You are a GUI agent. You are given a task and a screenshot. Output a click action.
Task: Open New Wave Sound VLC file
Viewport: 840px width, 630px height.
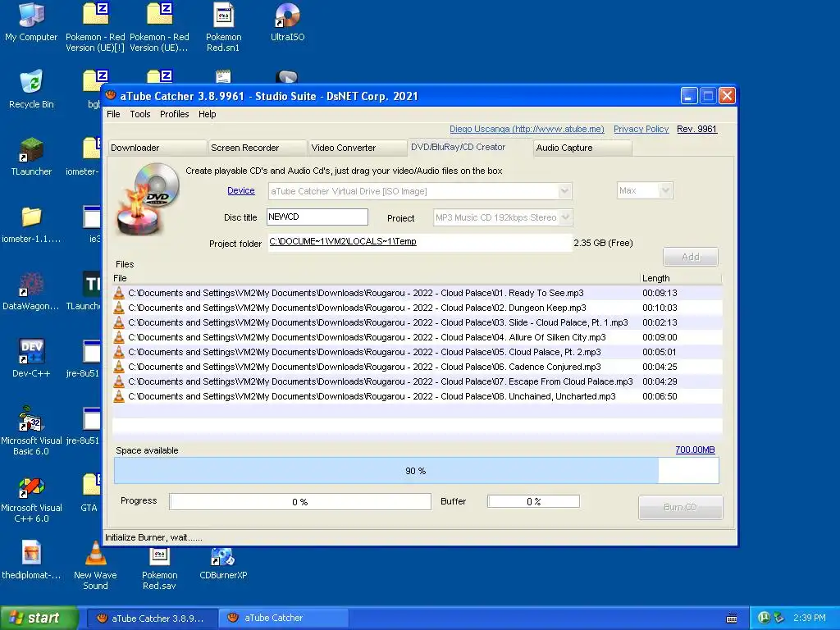pyautogui.click(x=95, y=565)
